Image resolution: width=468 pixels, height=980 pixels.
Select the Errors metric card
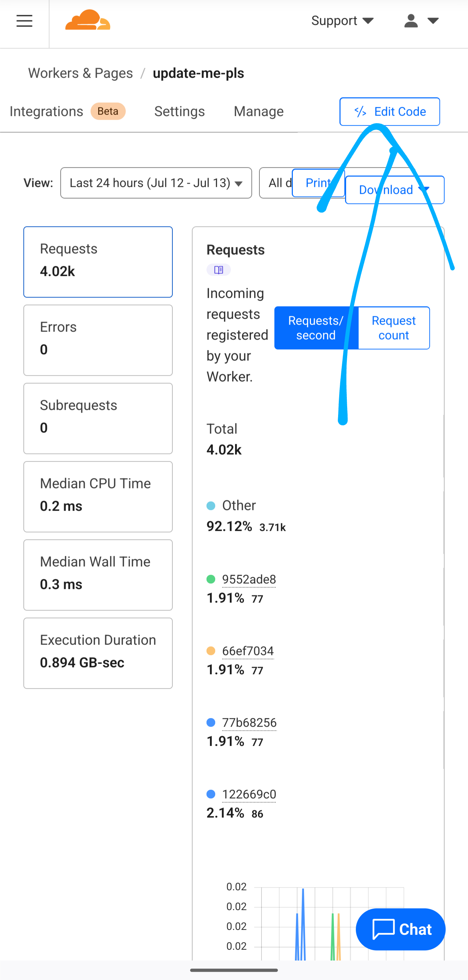tap(98, 340)
